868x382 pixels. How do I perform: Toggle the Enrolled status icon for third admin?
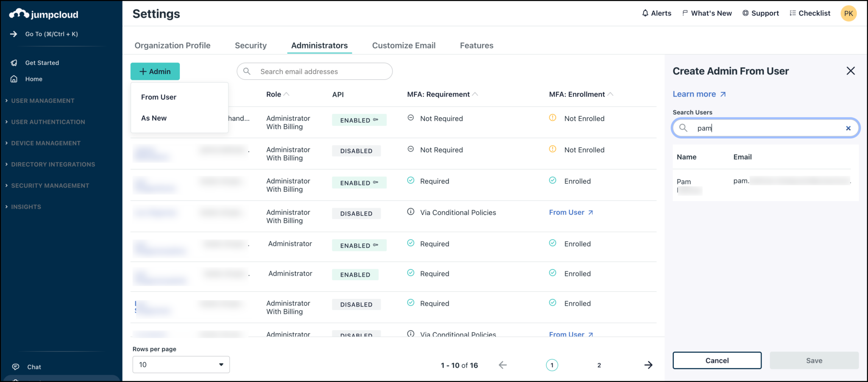click(552, 180)
